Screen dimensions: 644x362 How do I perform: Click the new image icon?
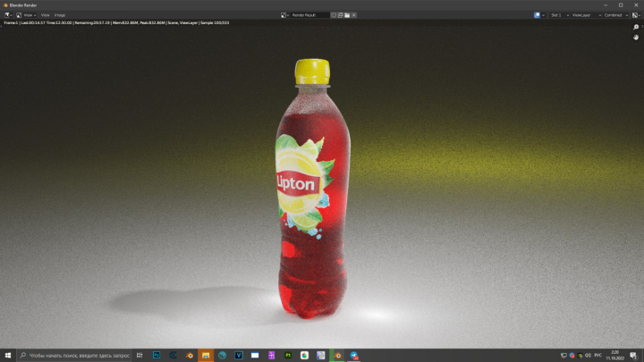coord(341,15)
